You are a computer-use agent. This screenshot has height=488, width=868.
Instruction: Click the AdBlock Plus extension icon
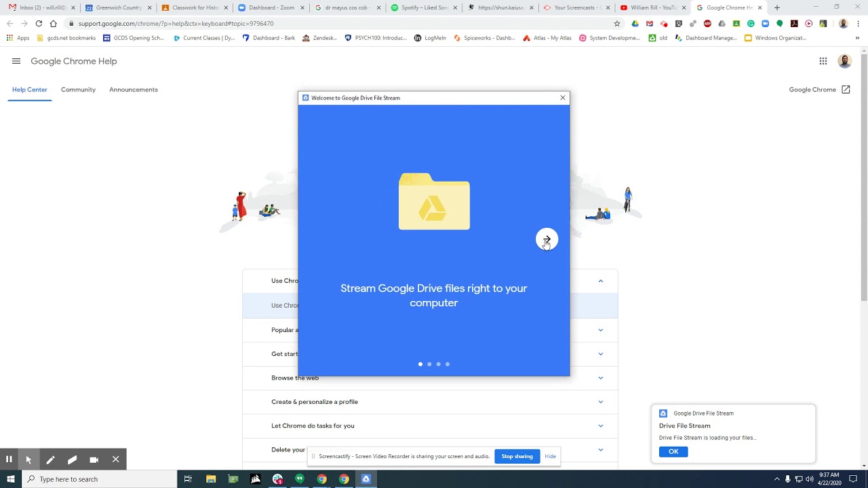pos(707,23)
